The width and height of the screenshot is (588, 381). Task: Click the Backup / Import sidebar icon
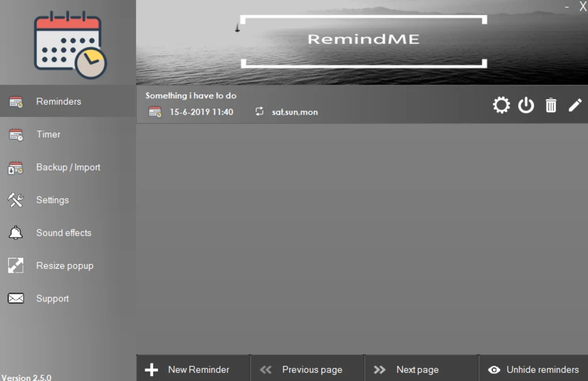pyautogui.click(x=16, y=167)
